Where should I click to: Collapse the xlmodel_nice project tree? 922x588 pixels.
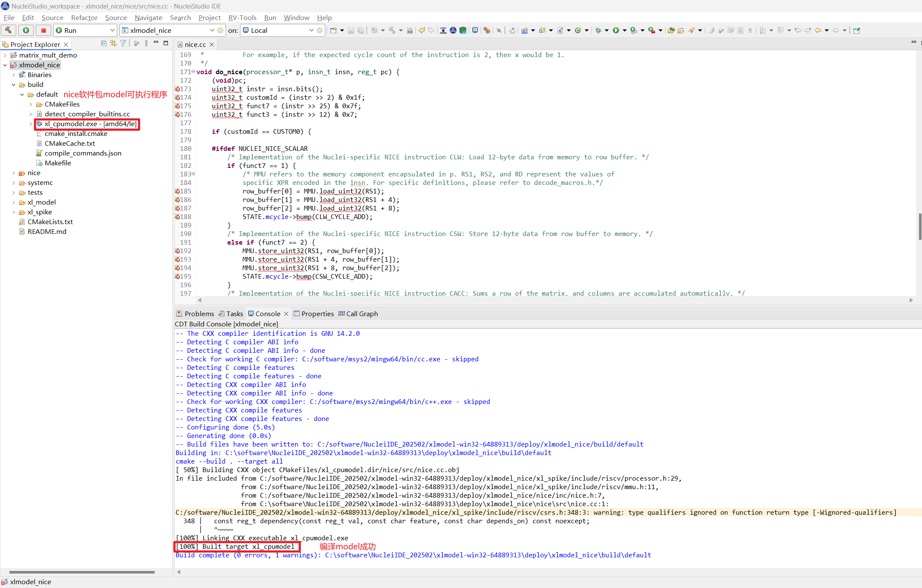[x=5, y=65]
